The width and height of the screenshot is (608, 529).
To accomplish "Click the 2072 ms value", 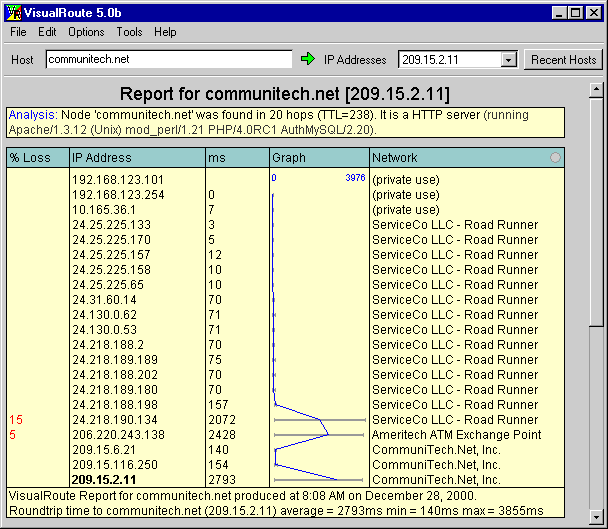I will [x=222, y=420].
